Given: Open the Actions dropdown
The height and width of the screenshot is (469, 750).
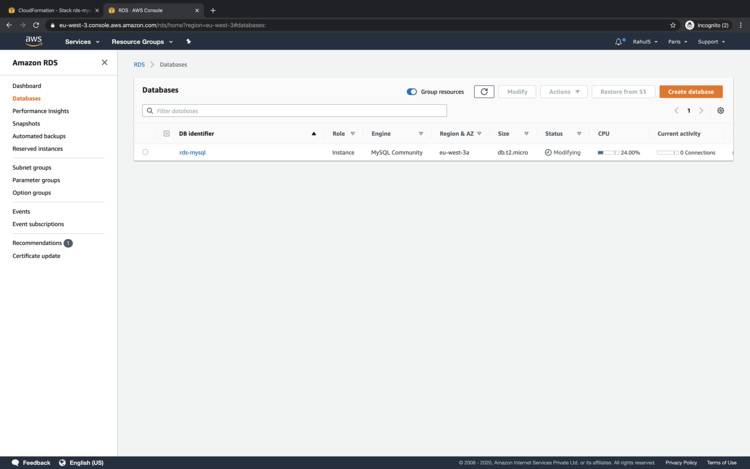Looking at the screenshot, I should point(563,91).
